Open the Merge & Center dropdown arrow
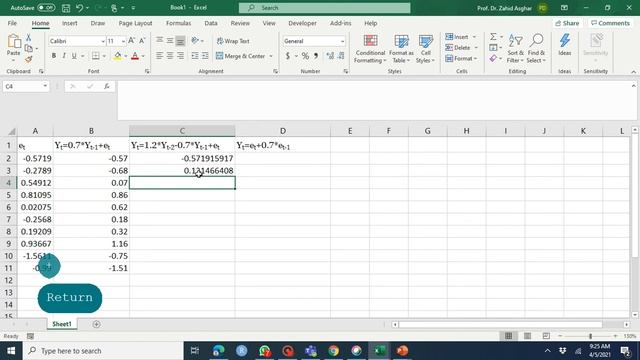The height and width of the screenshot is (360, 640). (x=271, y=56)
